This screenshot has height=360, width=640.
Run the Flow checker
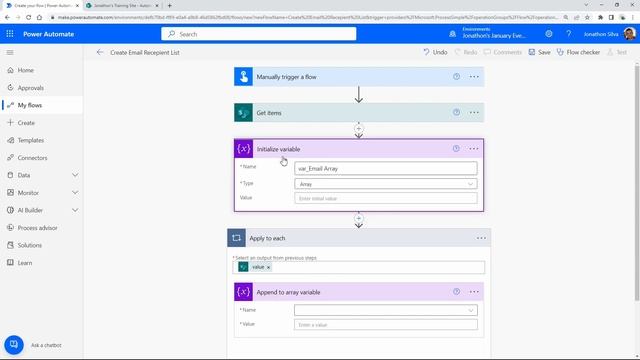578,52
